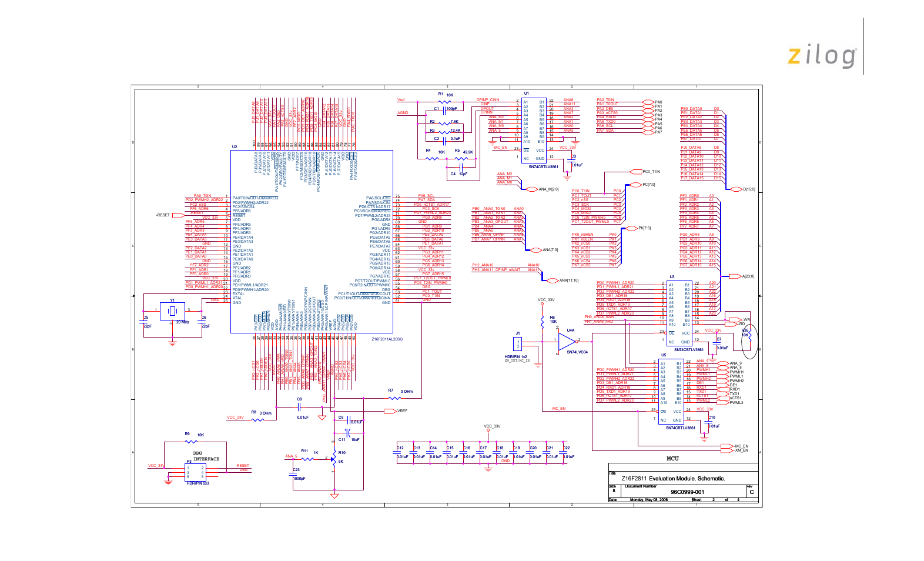Click the MCU sheet name text
Image resolution: width=924 pixels, height=561 pixels.
pyautogui.click(x=672, y=458)
